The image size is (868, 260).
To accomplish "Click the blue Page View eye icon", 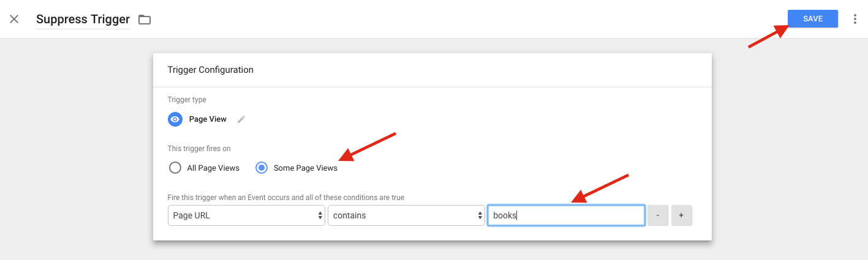I will pos(175,119).
